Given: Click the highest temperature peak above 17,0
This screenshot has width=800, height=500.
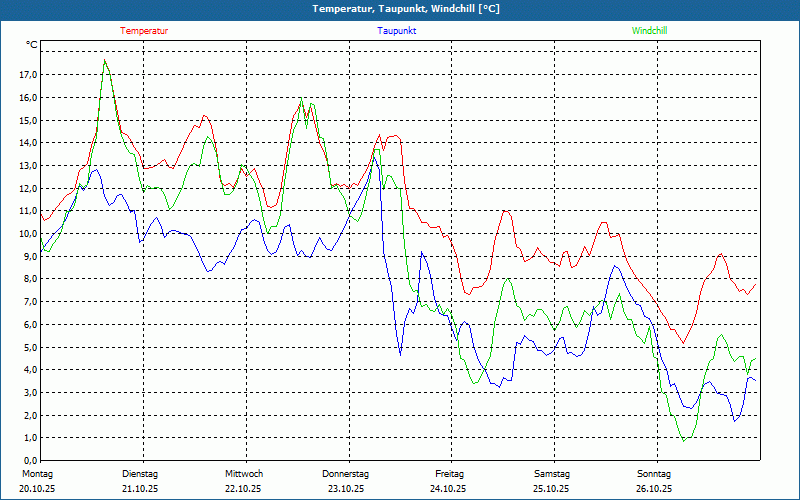Looking at the screenshot, I should tap(105, 61).
